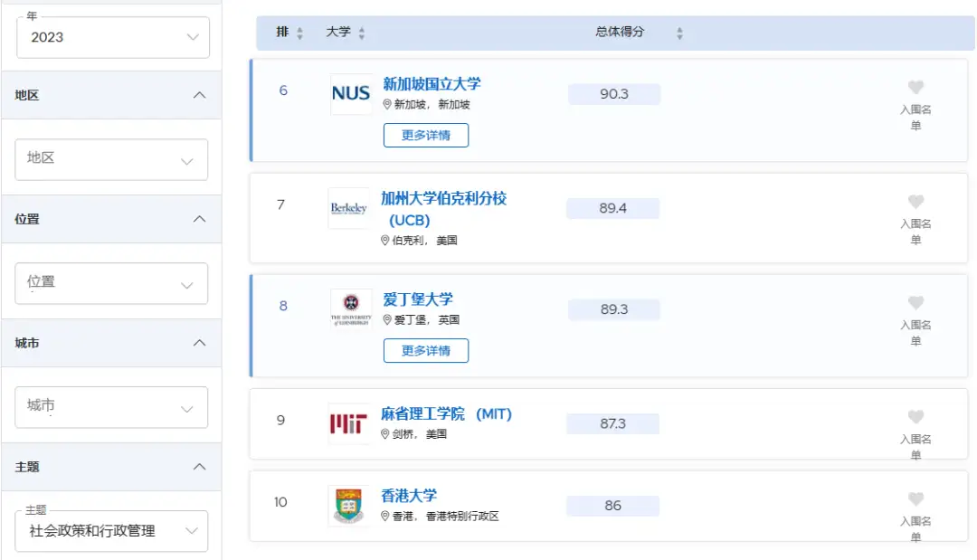
Task: Click the MIT logo
Action: pos(349,423)
